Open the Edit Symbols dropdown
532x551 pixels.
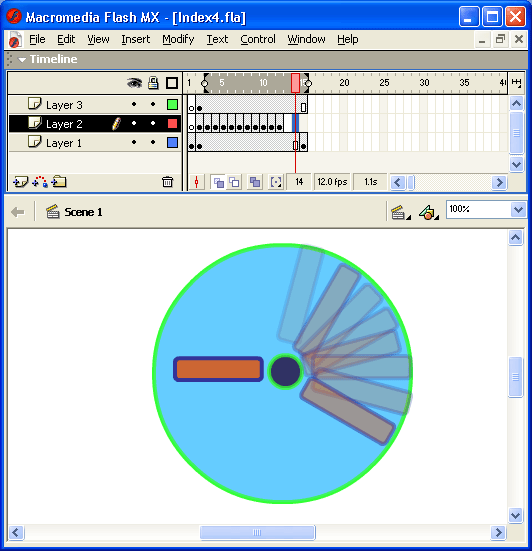pos(429,212)
